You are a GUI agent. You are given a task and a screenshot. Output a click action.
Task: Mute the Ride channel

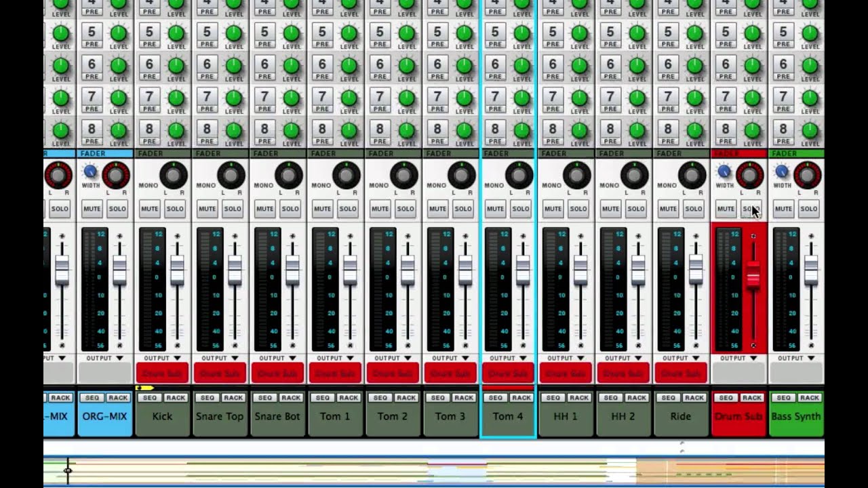point(668,209)
